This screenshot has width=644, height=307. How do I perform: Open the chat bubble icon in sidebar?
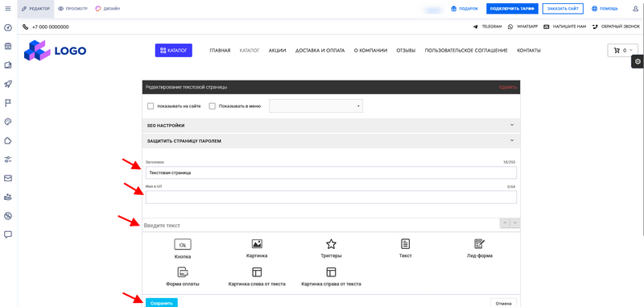8,234
